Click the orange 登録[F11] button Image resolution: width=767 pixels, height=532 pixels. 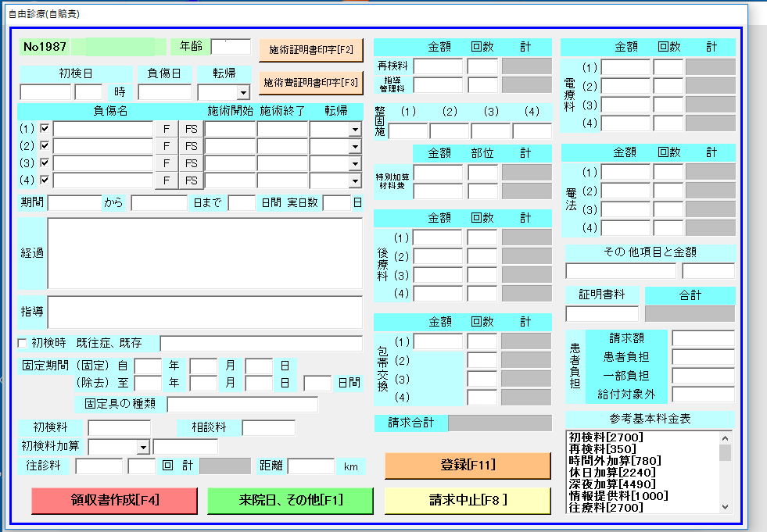468,466
